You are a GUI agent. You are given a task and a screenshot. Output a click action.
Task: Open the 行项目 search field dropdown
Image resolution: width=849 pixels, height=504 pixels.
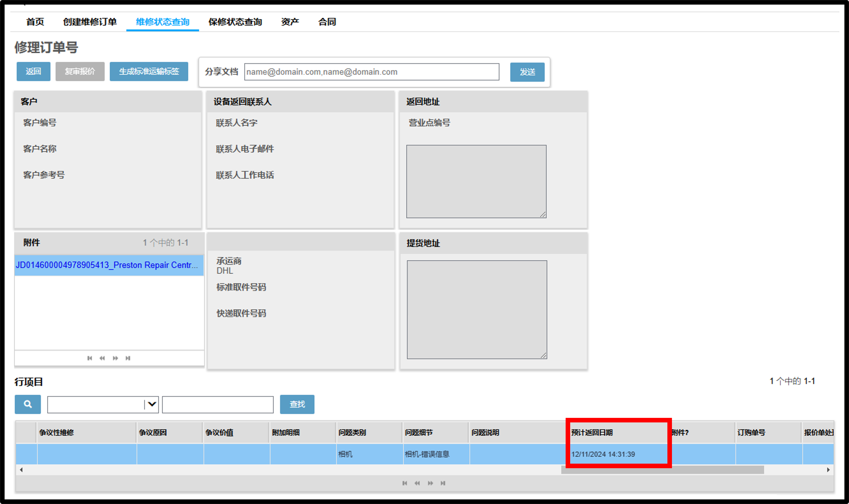(x=152, y=404)
